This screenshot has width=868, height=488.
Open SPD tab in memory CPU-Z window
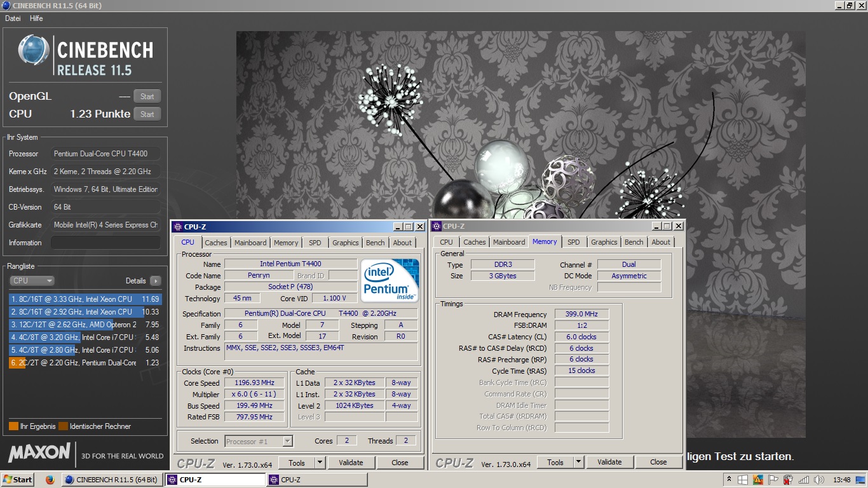click(574, 242)
